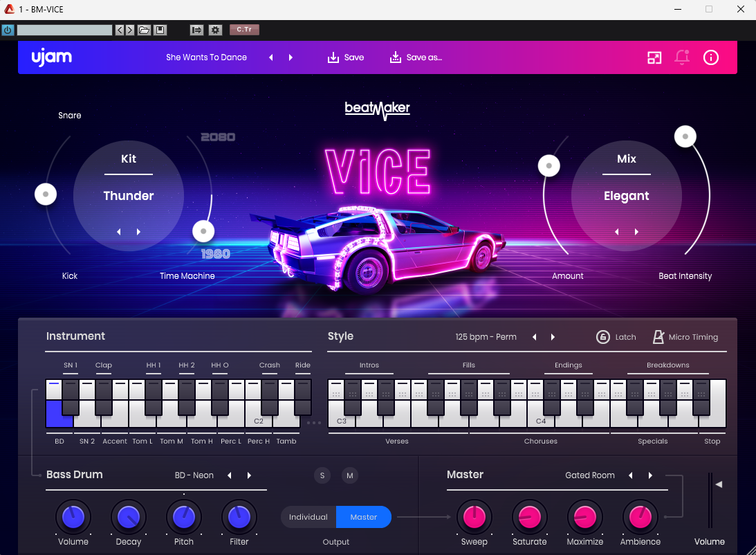756x555 pixels.
Task: Select previous ujam preset arrow
Action: 271,57
